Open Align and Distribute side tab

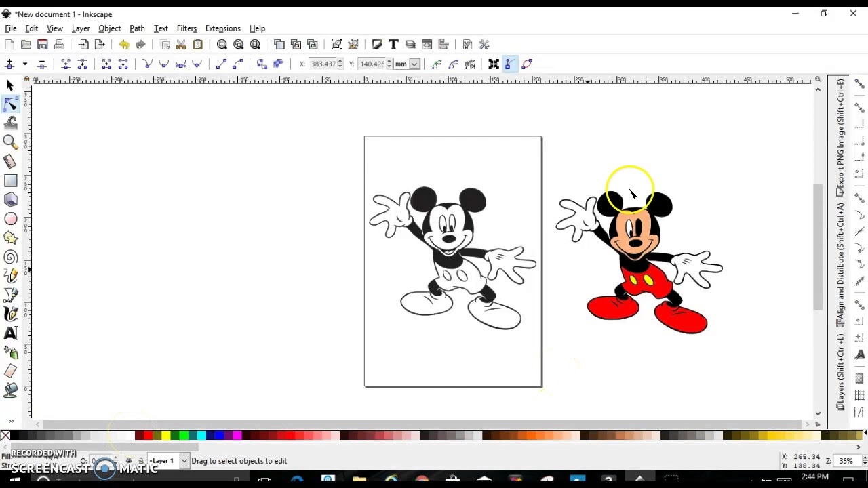(x=840, y=265)
